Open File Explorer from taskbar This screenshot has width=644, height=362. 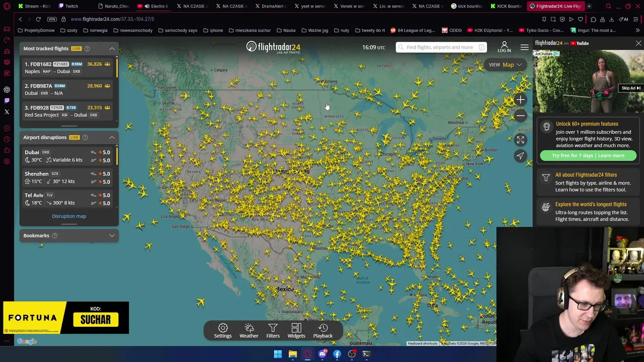[x=292, y=354]
